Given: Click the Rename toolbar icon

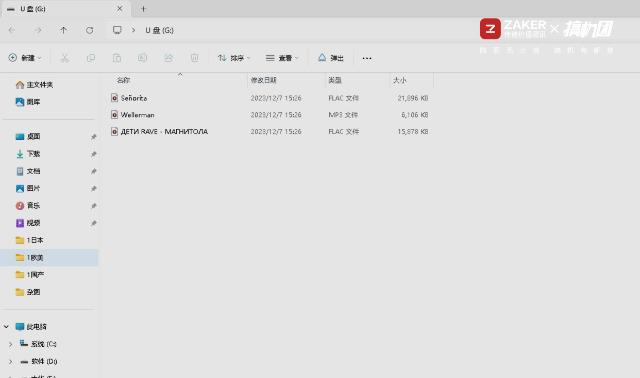Looking at the screenshot, I should (x=142, y=58).
